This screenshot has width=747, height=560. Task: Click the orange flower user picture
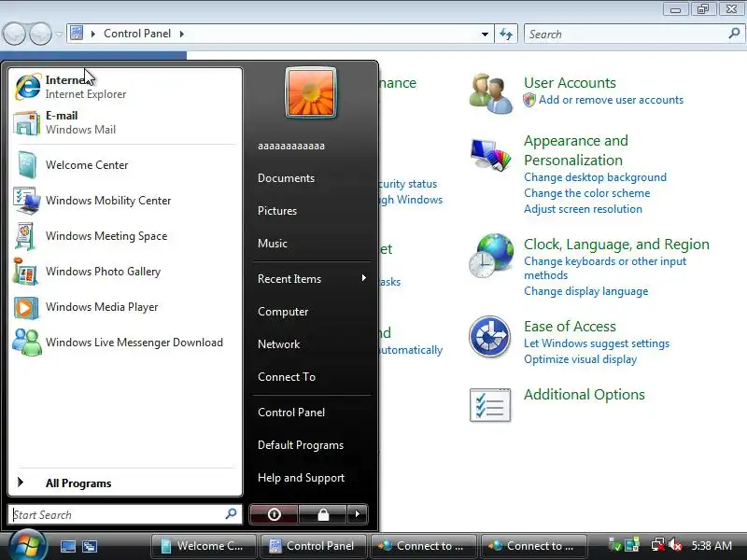pos(311,92)
